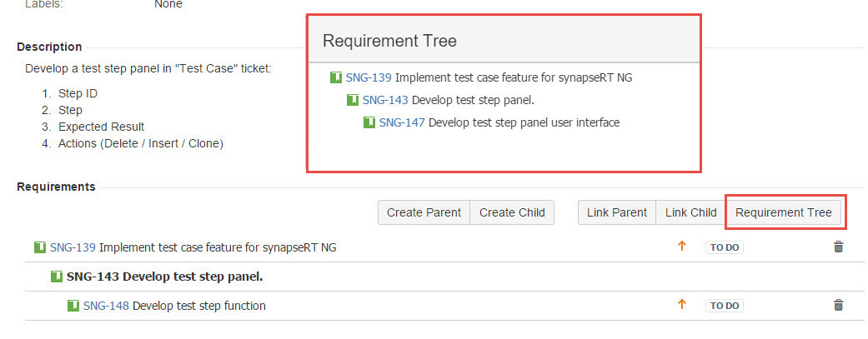Follow the SNG-147 link in the tree popup
Screen dimensions: 868x339
click(x=402, y=122)
